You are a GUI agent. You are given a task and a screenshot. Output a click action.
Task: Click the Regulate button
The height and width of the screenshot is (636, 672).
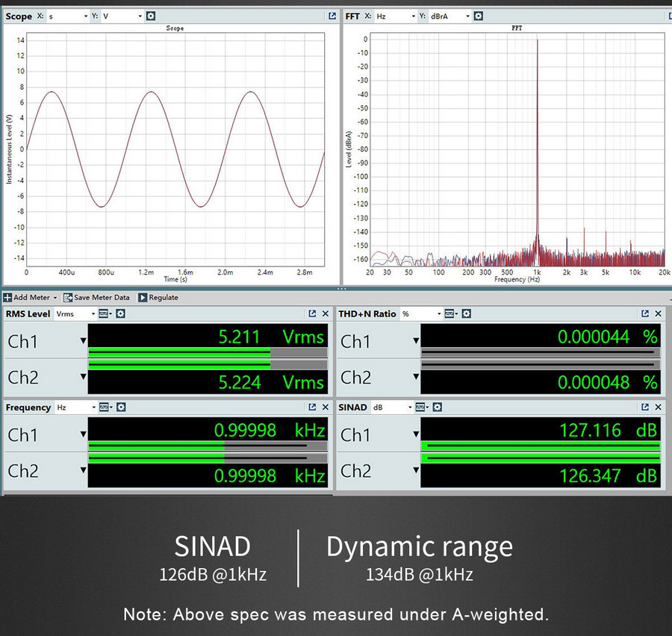(158, 297)
